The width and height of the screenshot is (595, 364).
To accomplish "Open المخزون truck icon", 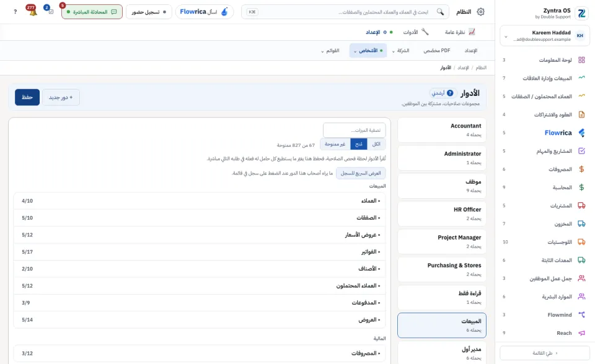I will (581, 223).
